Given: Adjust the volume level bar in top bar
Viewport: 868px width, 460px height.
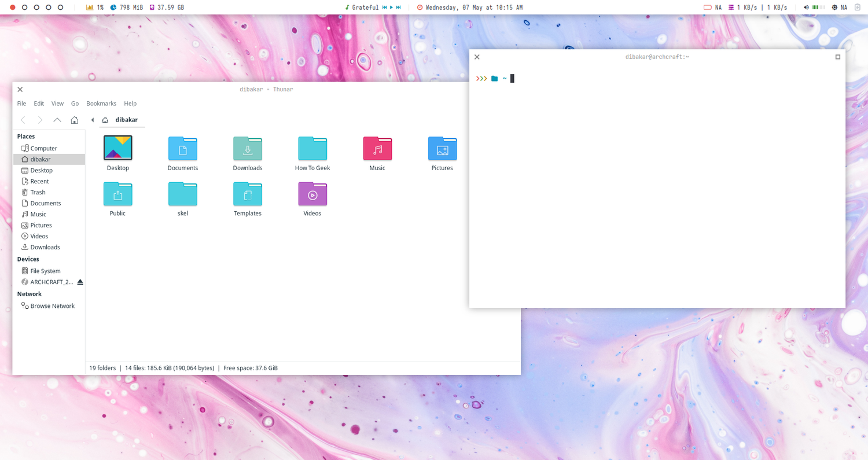Looking at the screenshot, I should (x=819, y=8).
